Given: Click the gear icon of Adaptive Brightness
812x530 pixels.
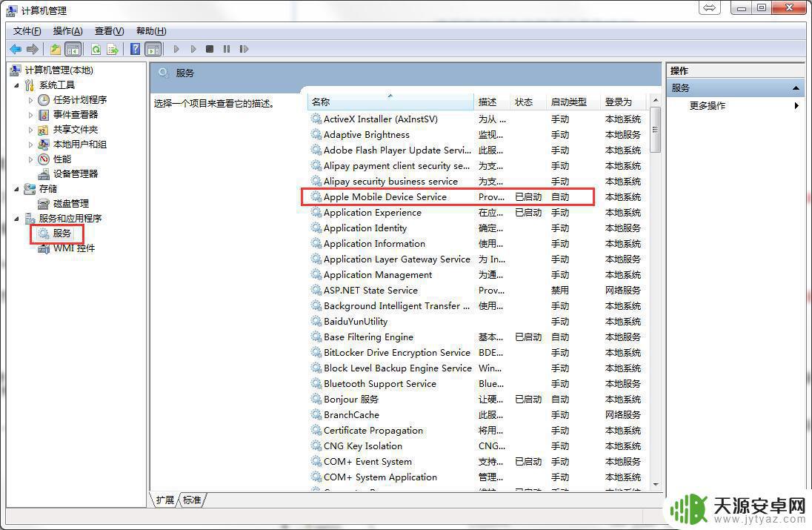Looking at the screenshot, I should (x=316, y=135).
